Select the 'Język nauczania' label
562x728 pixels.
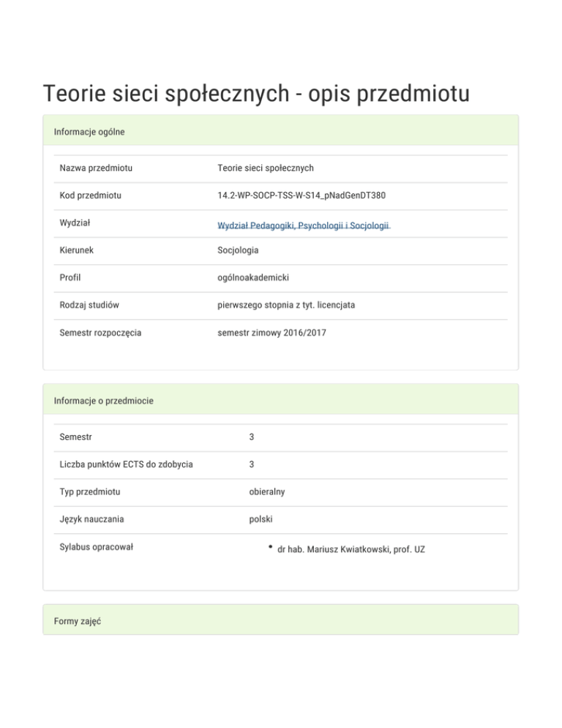[92, 519]
